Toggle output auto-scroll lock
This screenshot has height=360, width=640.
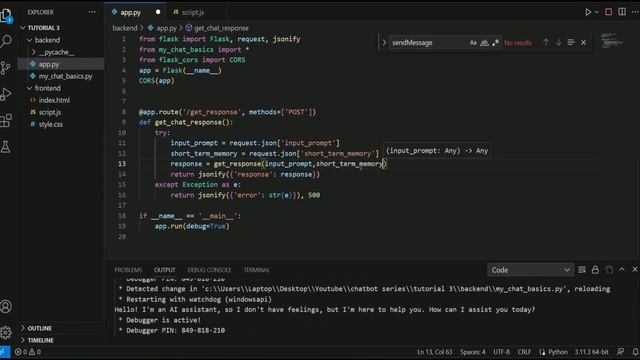coord(596,270)
